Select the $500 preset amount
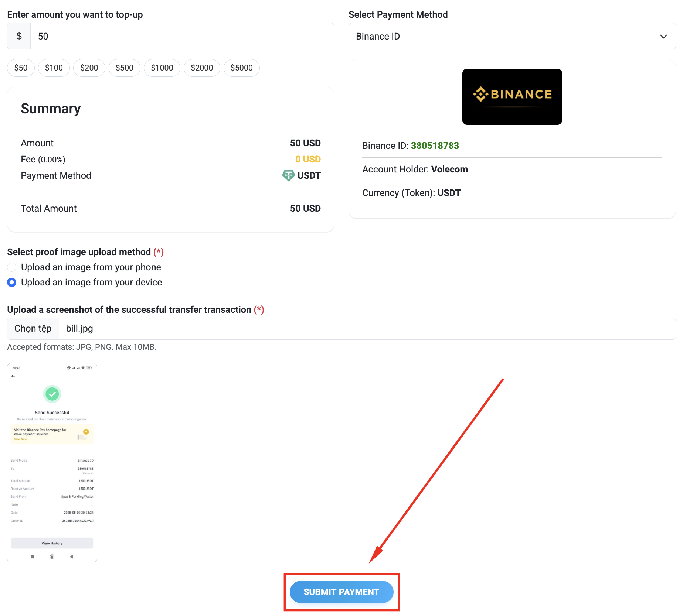683x616 pixels. pos(125,68)
